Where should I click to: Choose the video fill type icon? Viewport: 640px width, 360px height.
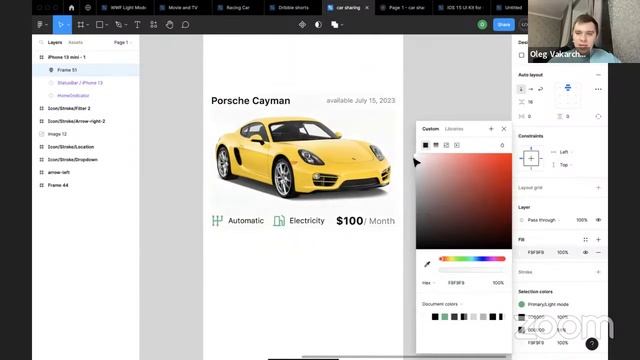tap(457, 145)
